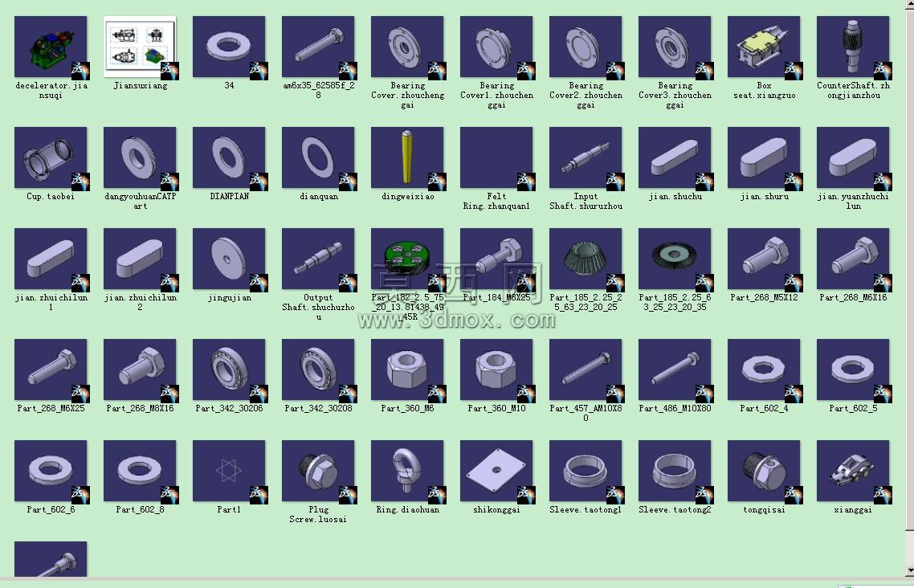Open the CounterShaft.zhongjianzhou gear shaft icon

854,47
